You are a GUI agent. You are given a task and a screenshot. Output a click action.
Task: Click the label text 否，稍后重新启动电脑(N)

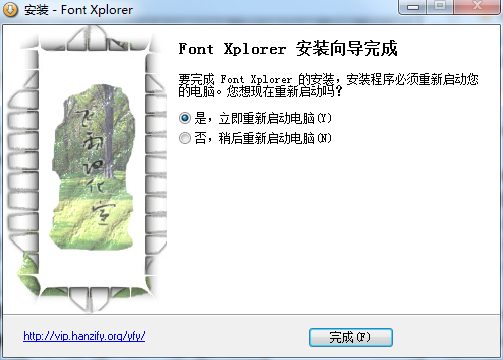263,138
